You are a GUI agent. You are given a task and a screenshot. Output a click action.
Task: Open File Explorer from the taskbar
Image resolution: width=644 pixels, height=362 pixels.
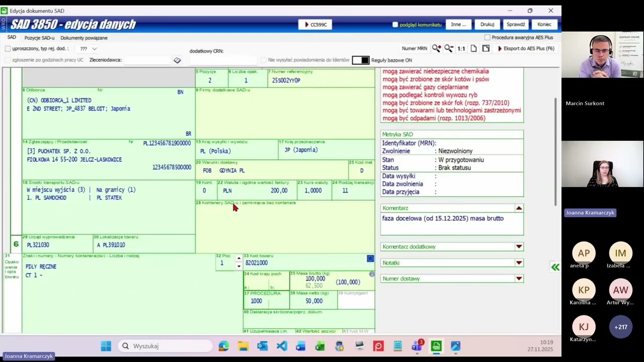click(x=243, y=346)
